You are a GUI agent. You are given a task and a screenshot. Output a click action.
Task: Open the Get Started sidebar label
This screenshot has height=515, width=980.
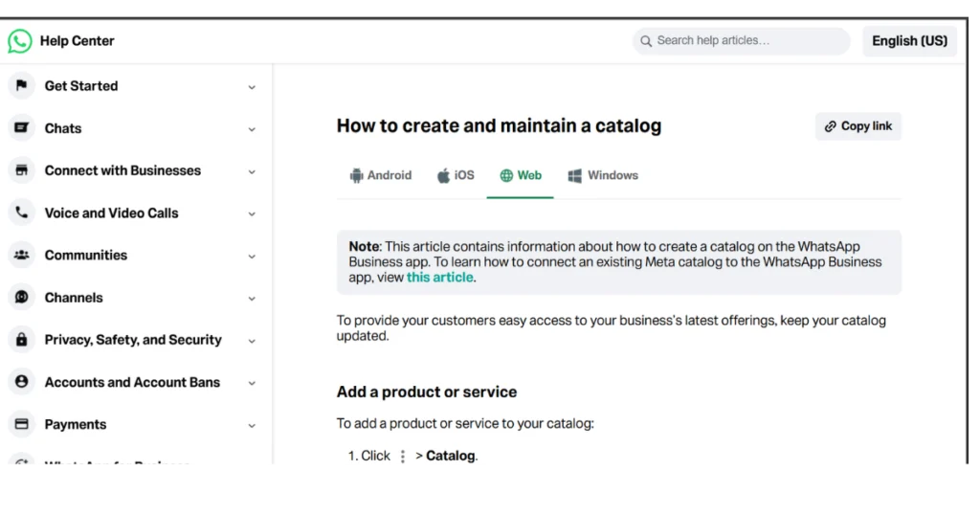click(81, 85)
